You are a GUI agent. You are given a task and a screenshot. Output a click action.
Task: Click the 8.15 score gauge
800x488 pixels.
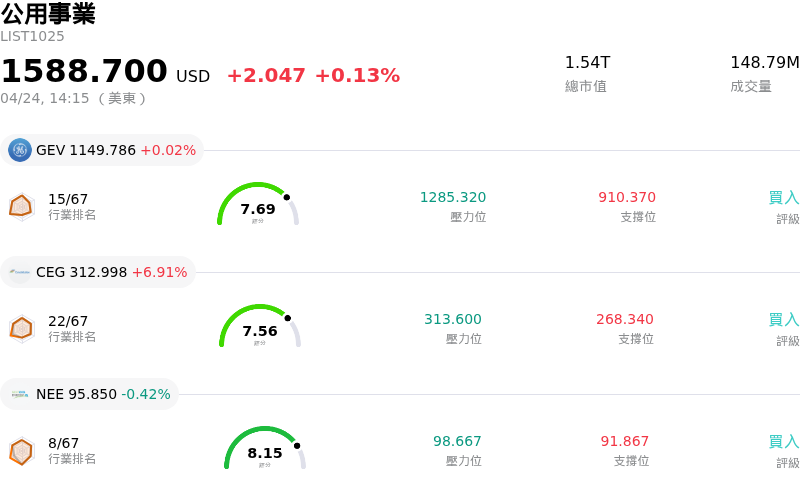coord(265,449)
